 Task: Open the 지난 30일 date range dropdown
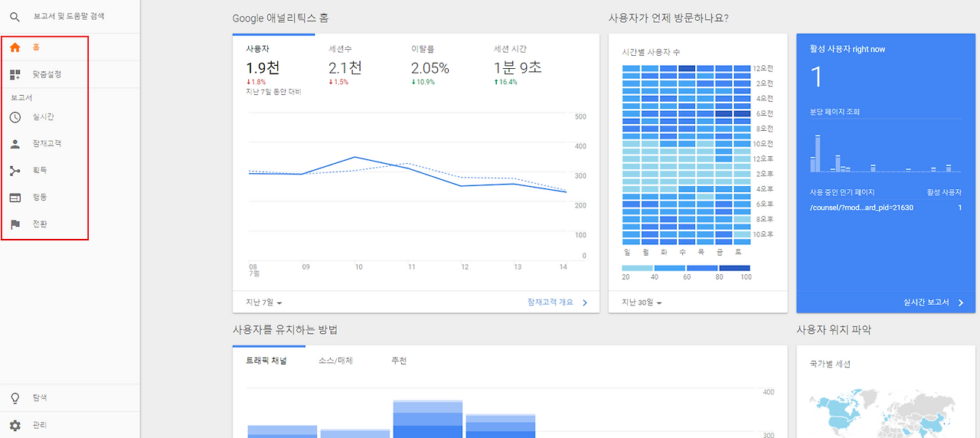coord(642,302)
